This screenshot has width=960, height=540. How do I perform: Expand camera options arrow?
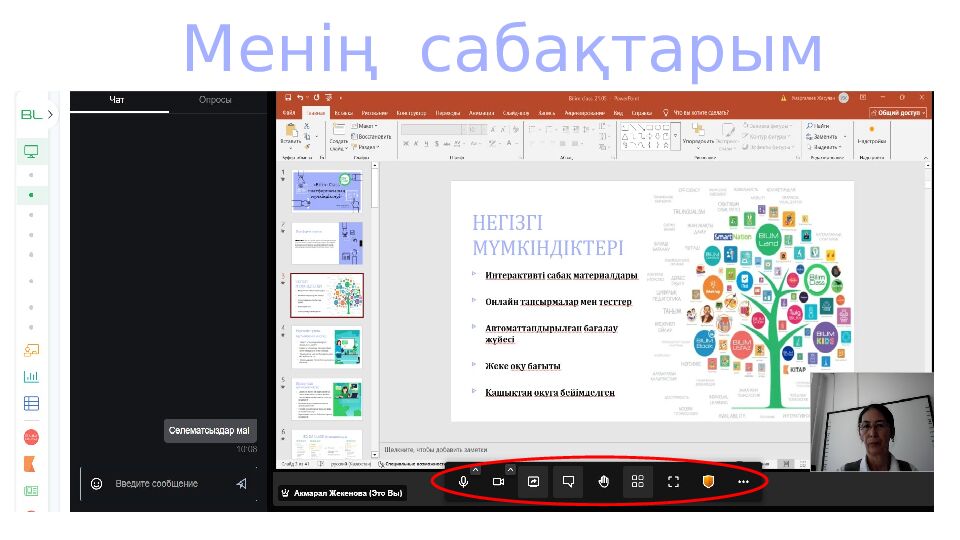pyautogui.click(x=510, y=469)
